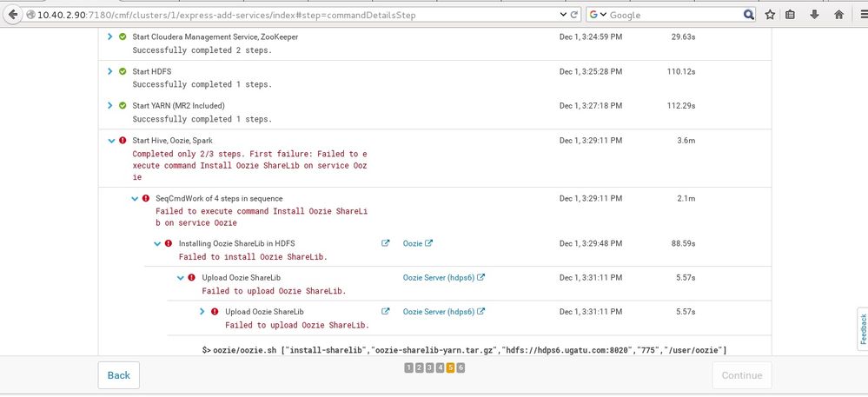Open the URL history dropdown arrow

coord(564,15)
